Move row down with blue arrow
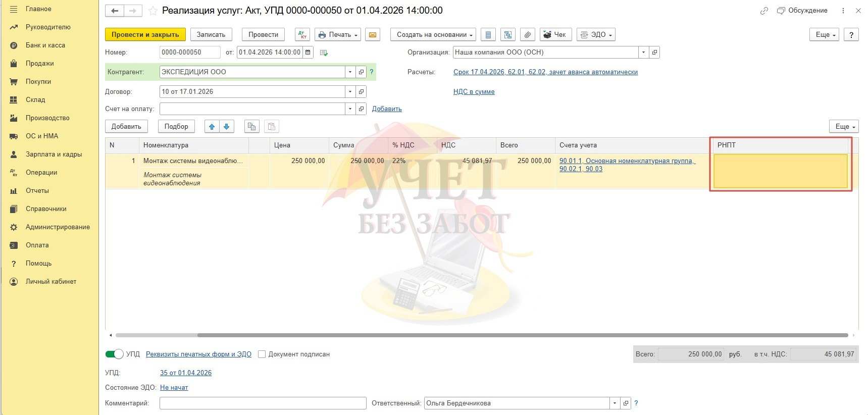This screenshot has width=868, height=415. pos(227,127)
